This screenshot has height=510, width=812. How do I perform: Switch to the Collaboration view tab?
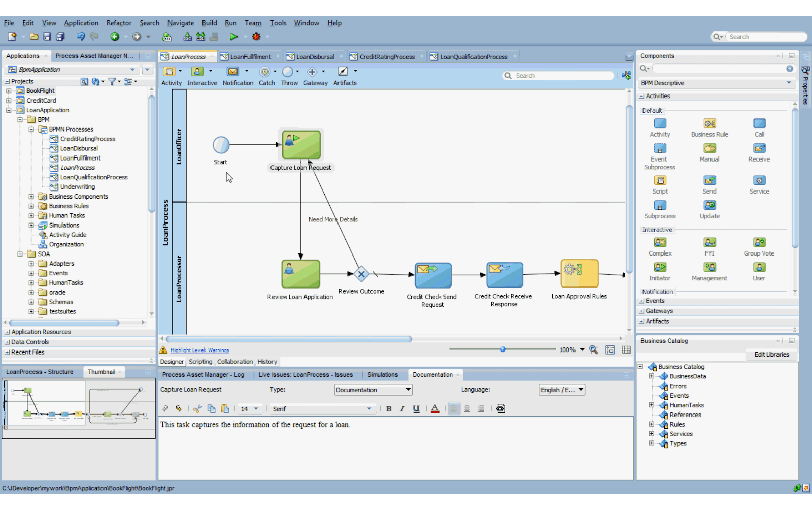pos(235,362)
